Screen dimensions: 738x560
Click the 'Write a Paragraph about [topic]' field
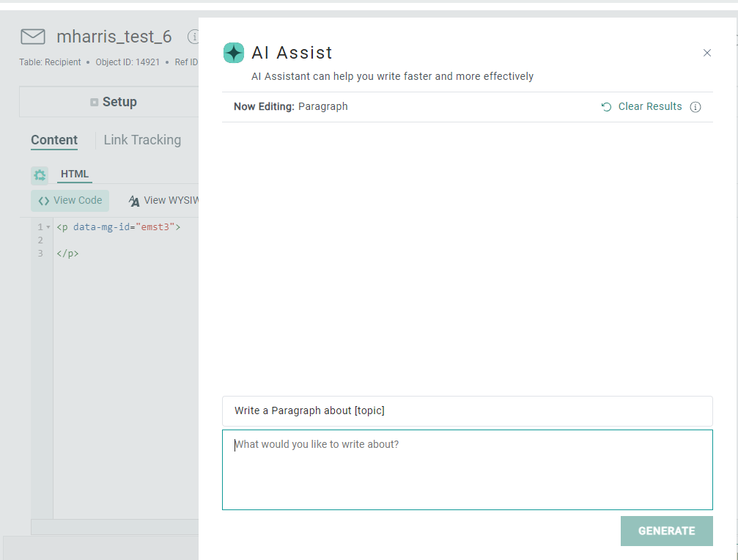pos(467,411)
